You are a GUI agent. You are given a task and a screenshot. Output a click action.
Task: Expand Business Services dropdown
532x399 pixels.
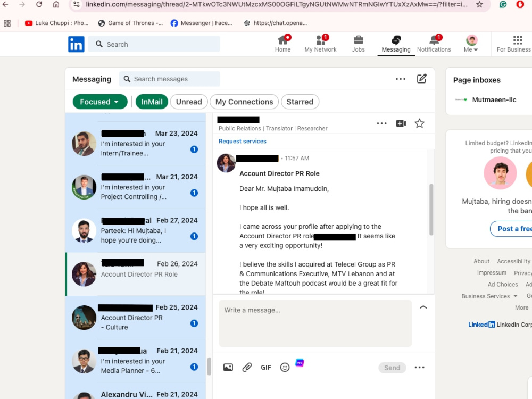click(489, 296)
